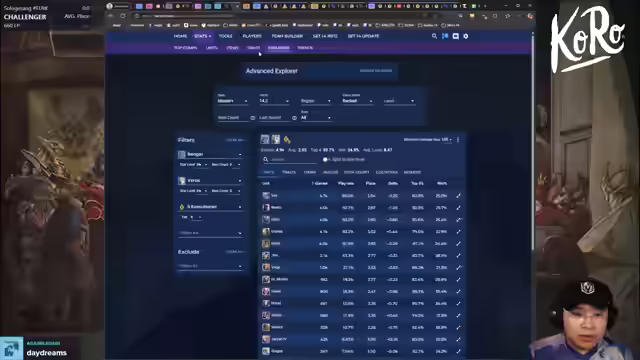The image size is (640, 360).
Task: Open the Region dropdown
Action: pos(316,100)
